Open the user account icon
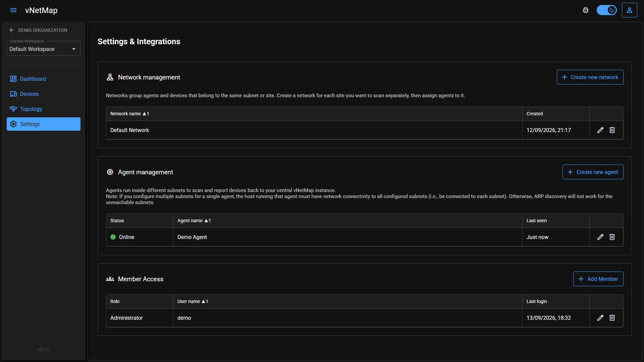The height and width of the screenshot is (362, 644). 629,10
